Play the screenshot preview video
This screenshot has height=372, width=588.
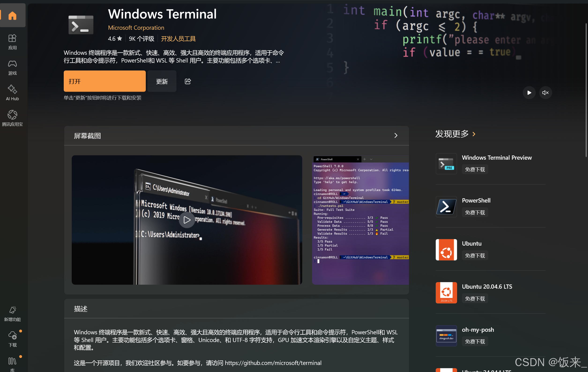187,220
